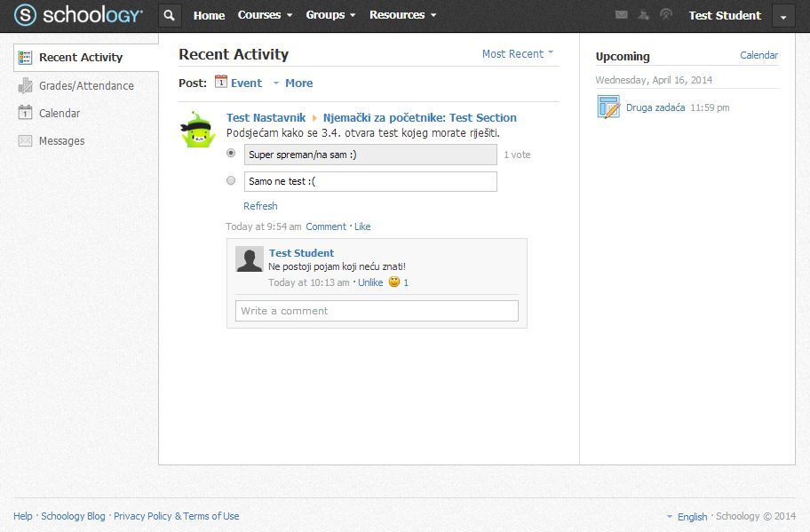Image resolution: width=810 pixels, height=532 pixels.
Task: Select the "Samo ne test :(" radio button
Action: point(231,180)
